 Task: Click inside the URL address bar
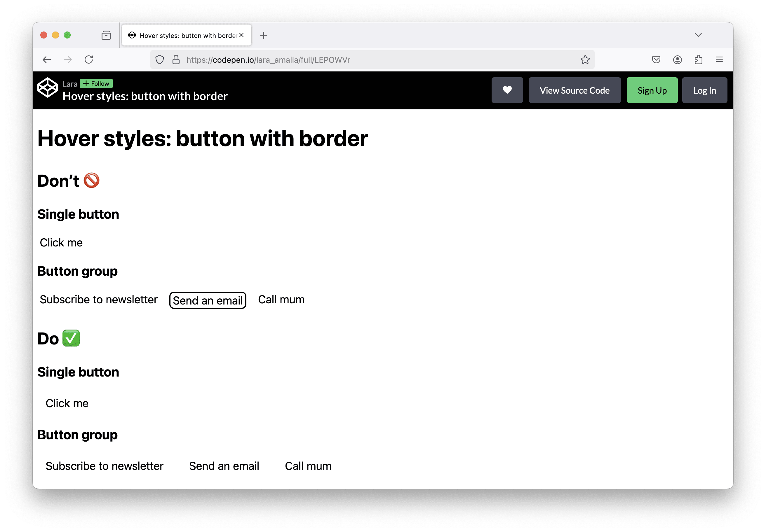coord(334,60)
